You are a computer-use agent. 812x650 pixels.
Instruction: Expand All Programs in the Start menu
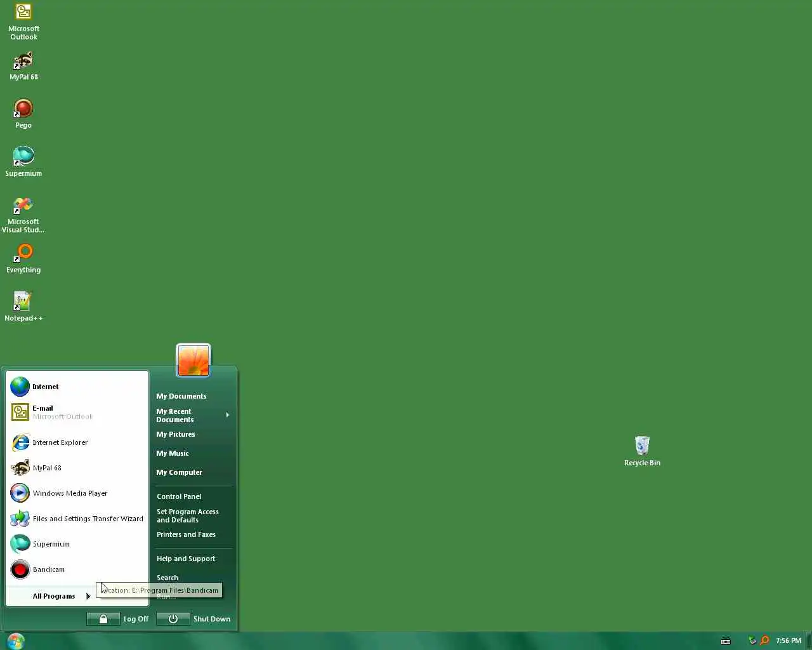tap(62, 596)
